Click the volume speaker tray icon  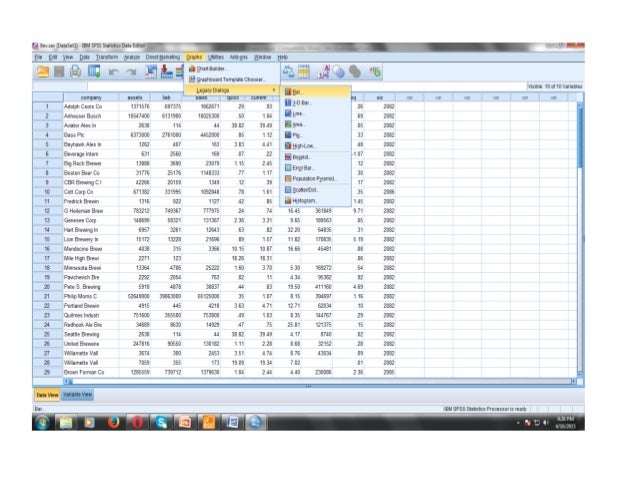[546, 423]
